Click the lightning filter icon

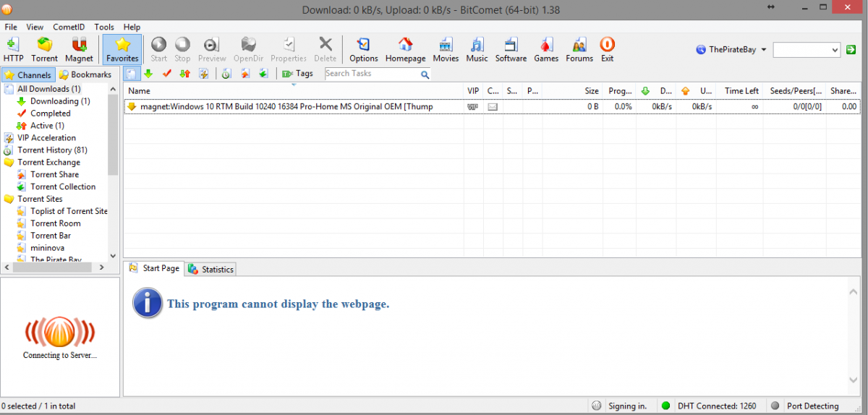point(204,74)
